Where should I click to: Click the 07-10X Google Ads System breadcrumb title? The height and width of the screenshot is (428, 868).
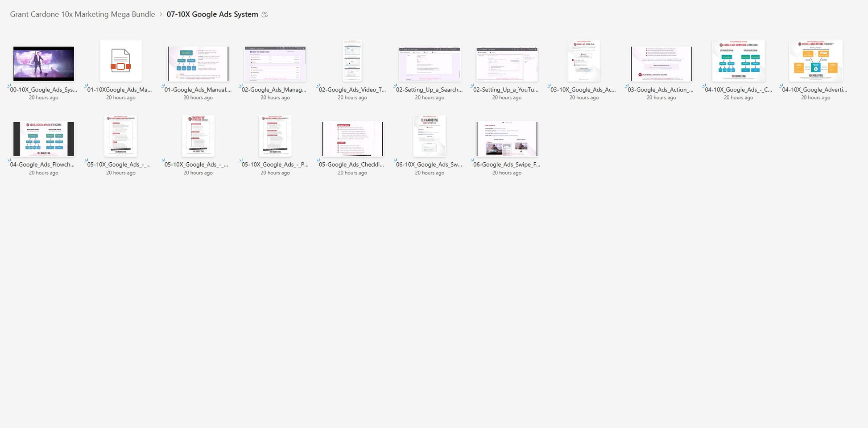coord(212,14)
